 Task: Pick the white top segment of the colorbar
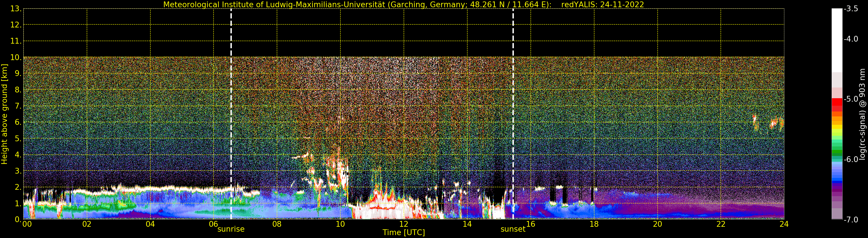837,40
